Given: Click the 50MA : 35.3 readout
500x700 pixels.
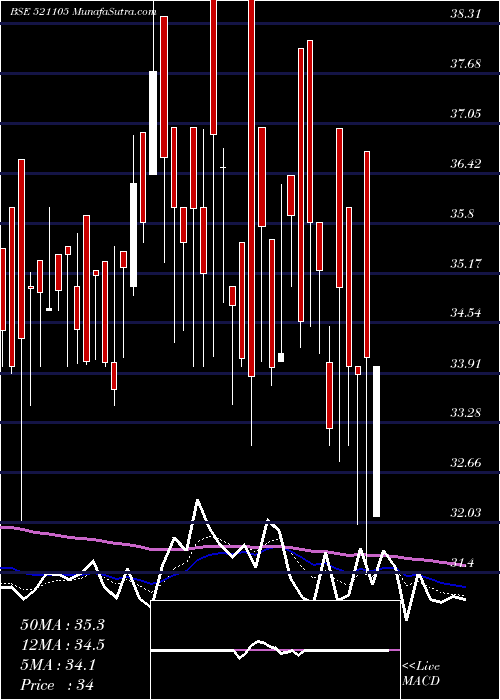Looking at the screenshot, I should click(x=62, y=625).
